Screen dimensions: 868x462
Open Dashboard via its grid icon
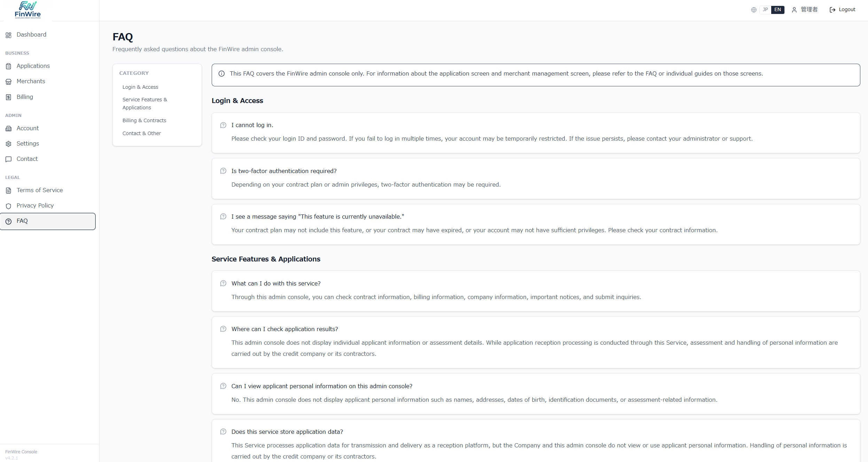(x=9, y=35)
